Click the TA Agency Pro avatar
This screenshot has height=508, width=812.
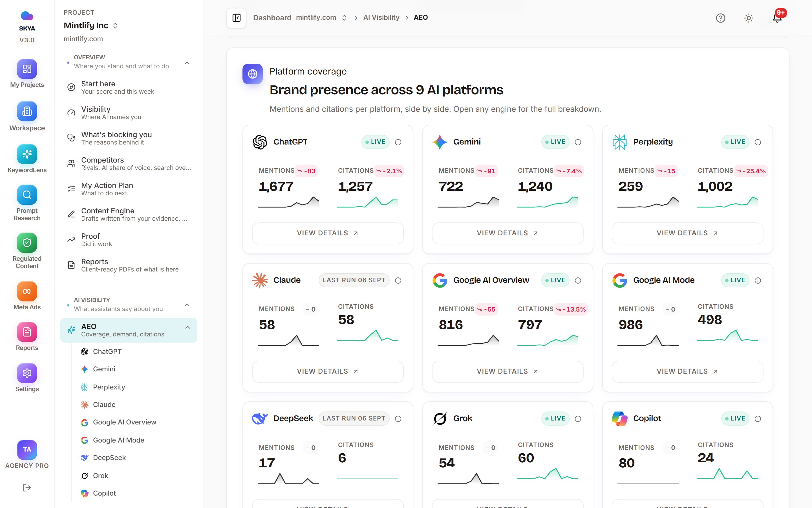27,450
